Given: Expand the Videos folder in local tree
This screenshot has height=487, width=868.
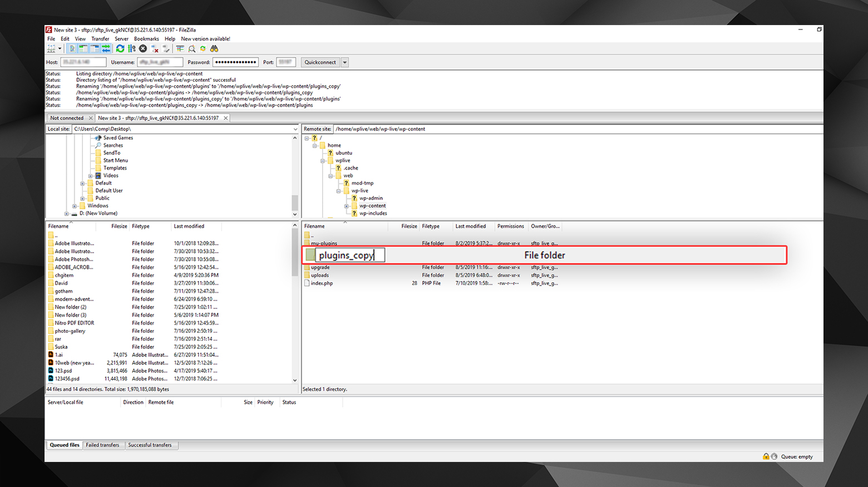Looking at the screenshot, I should 90,176.
